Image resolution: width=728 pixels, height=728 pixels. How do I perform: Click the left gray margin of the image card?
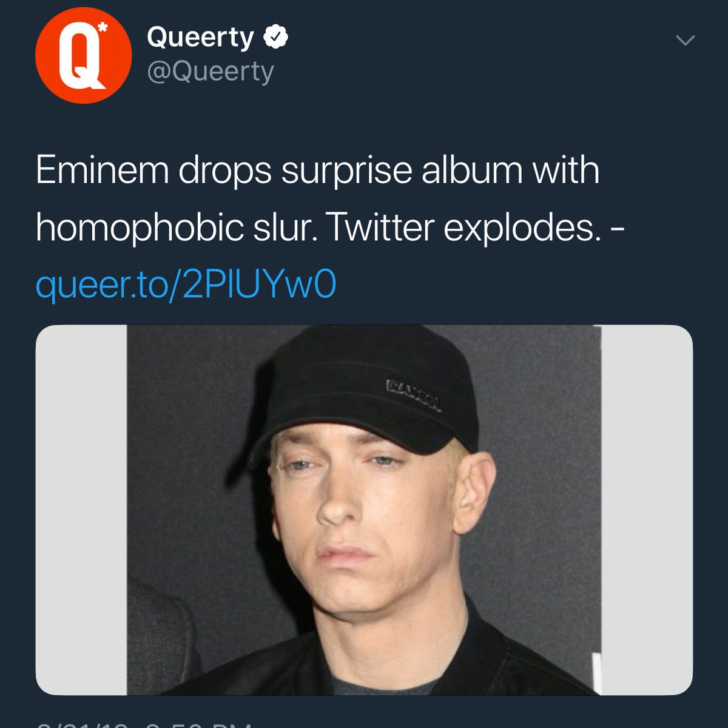tap(81, 510)
